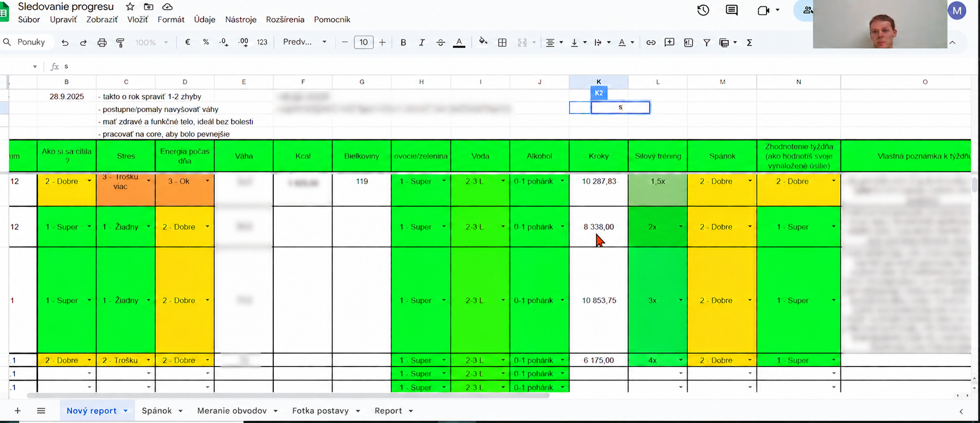The image size is (980, 423).
Task: Open the Rozšírenia menu
Action: [285, 20]
